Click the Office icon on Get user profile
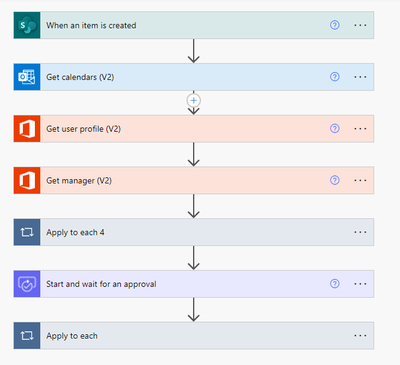 (27, 129)
